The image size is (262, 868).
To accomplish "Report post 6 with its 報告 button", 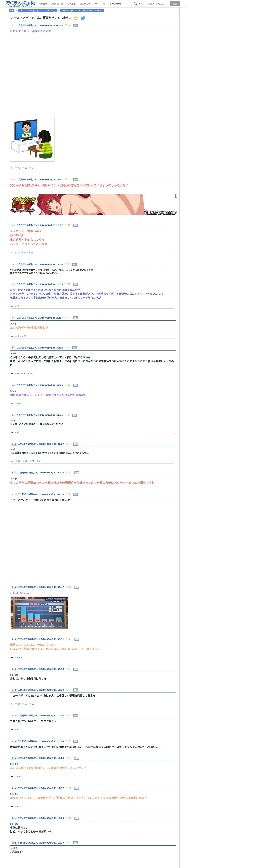I will 76,318.
